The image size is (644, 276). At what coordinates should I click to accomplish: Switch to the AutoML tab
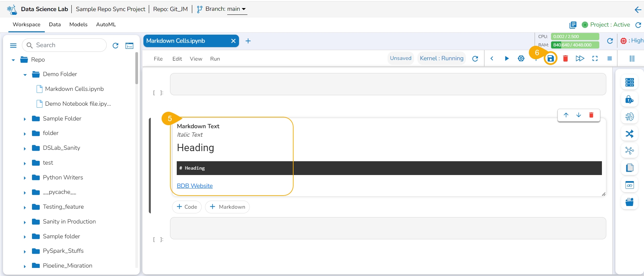pos(106,25)
